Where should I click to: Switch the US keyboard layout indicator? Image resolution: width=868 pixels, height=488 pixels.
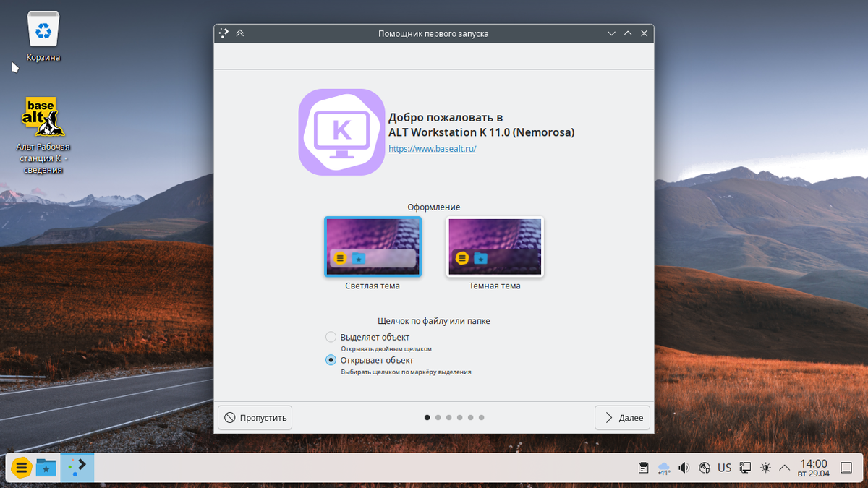(x=724, y=468)
